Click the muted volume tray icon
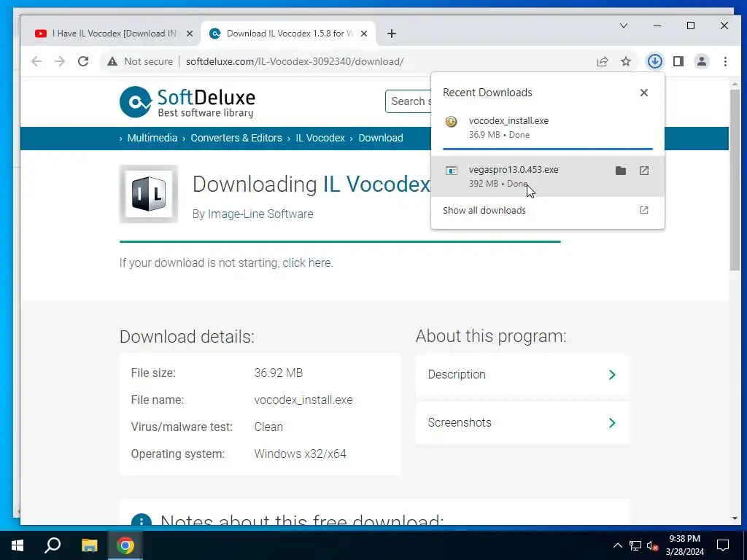This screenshot has height=560, width=747. (x=652, y=545)
